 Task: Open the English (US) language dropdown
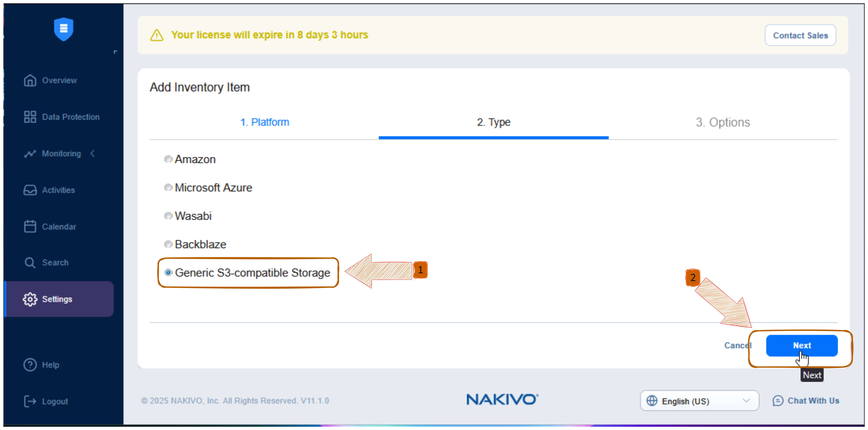click(699, 401)
